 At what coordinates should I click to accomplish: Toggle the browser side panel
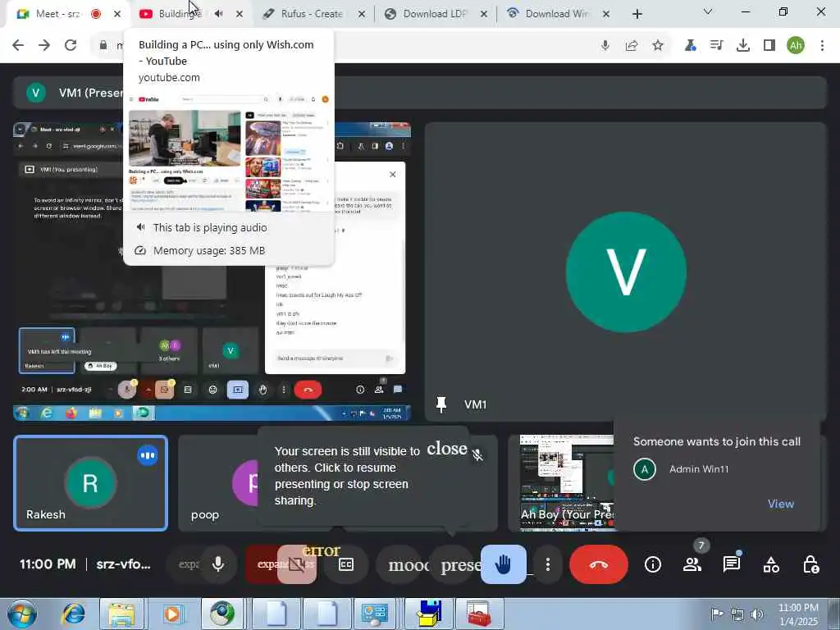tap(769, 46)
